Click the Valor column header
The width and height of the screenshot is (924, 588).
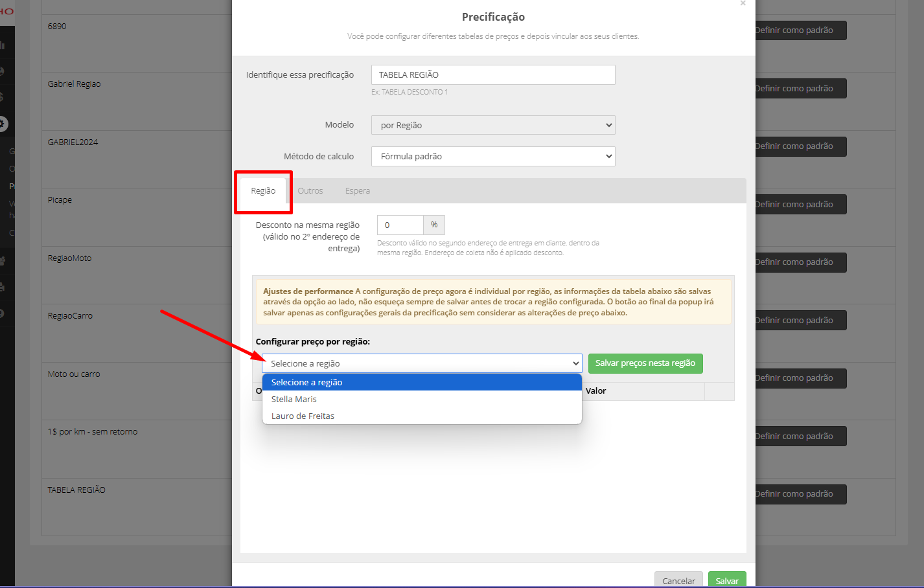596,391
